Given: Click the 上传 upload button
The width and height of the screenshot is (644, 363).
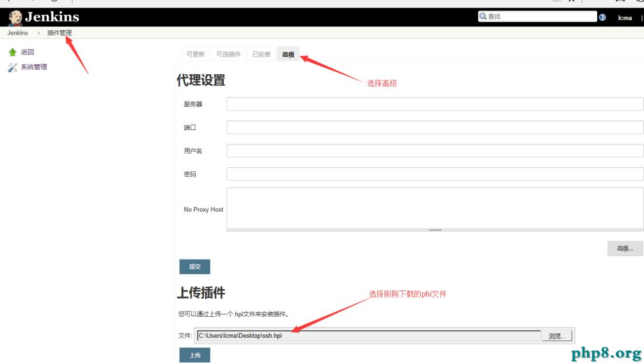Looking at the screenshot, I should point(195,355).
